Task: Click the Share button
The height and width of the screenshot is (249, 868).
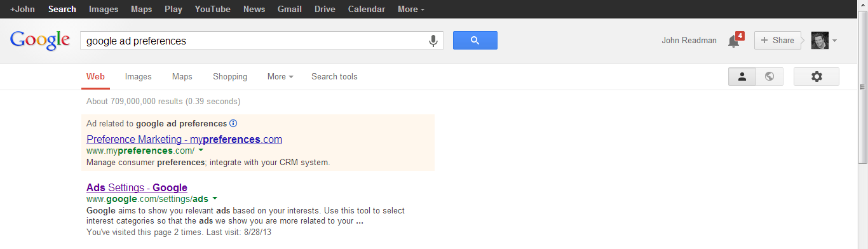Action: pos(777,40)
